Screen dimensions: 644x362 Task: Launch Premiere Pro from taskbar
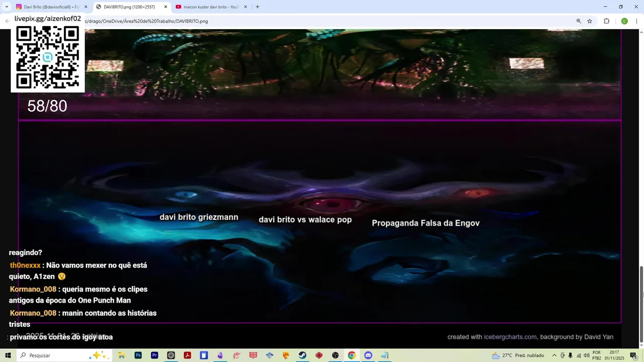coord(154,355)
